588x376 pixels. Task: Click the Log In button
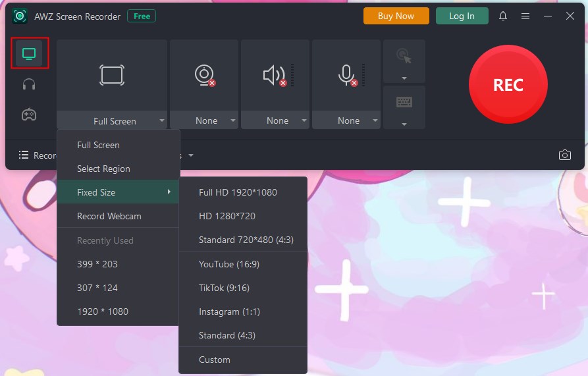click(462, 16)
